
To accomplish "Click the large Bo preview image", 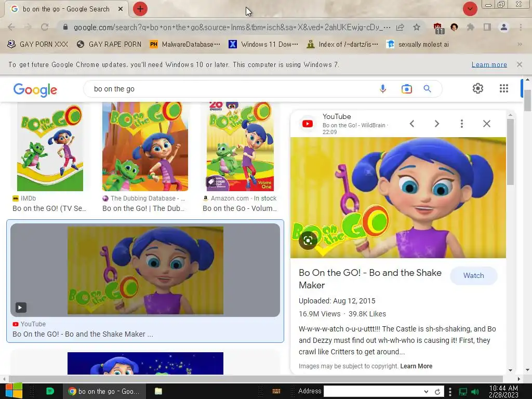I will (x=398, y=197).
